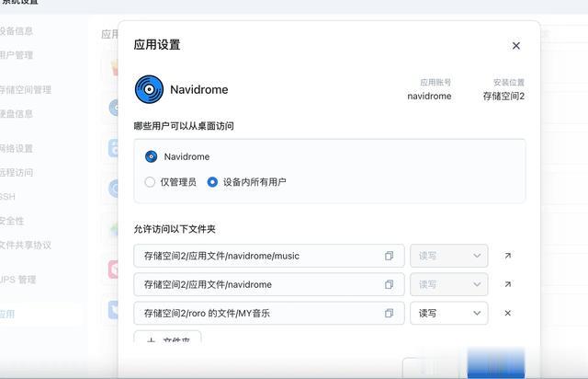Copy path 存储空间2/应用文件/navidrome
The height and width of the screenshot is (379, 588).
pos(389,284)
